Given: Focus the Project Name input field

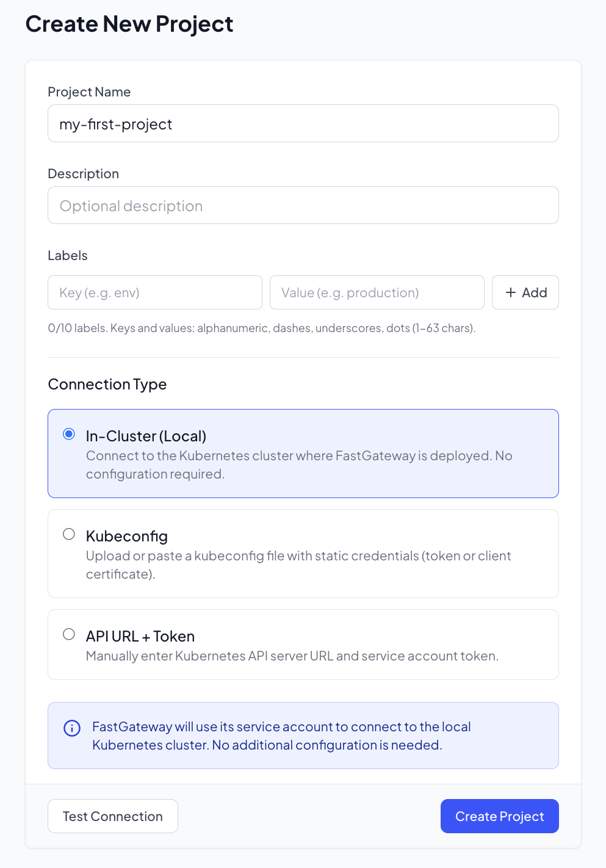Looking at the screenshot, I should (x=303, y=124).
